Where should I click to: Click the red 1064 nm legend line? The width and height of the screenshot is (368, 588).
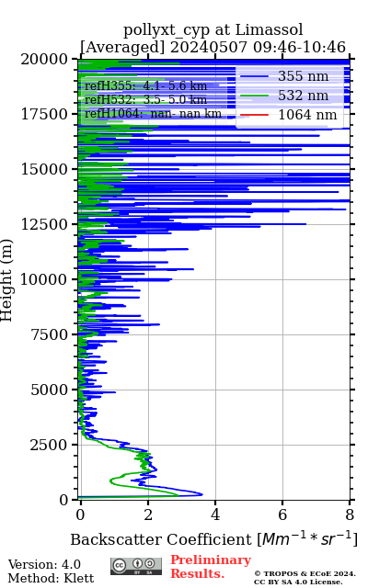tap(254, 115)
